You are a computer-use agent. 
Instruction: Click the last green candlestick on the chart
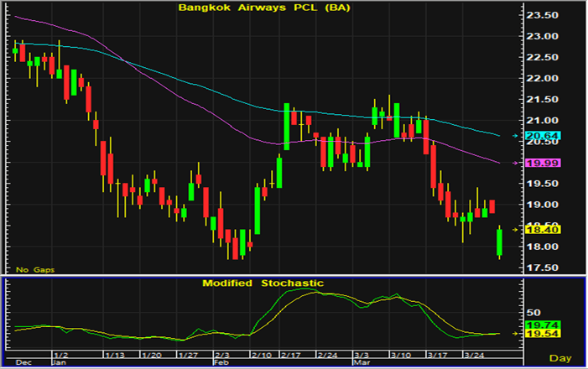[500, 242]
